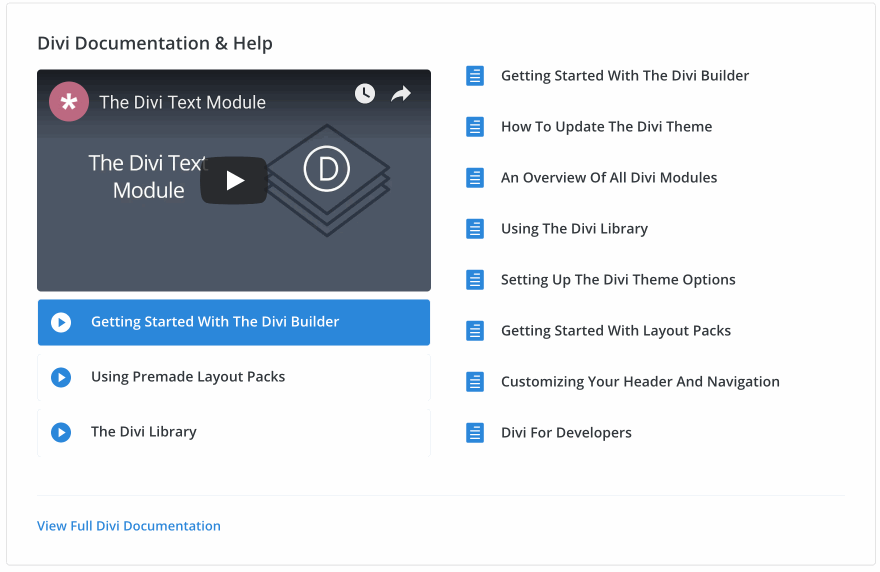Click the channel avatar asterisk icon
This screenshot has width=880, height=572.
click(x=70, y=102)
